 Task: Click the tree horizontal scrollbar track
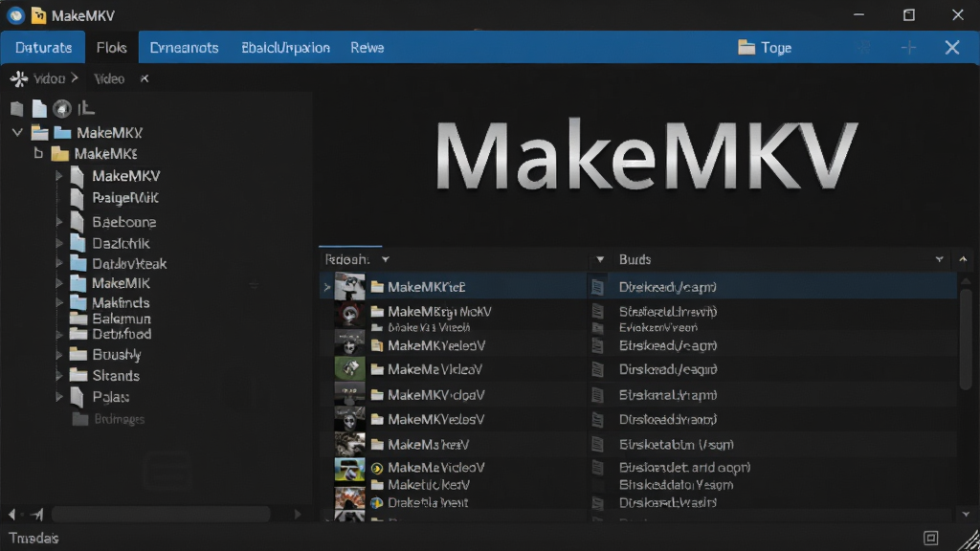pos(161,514)
